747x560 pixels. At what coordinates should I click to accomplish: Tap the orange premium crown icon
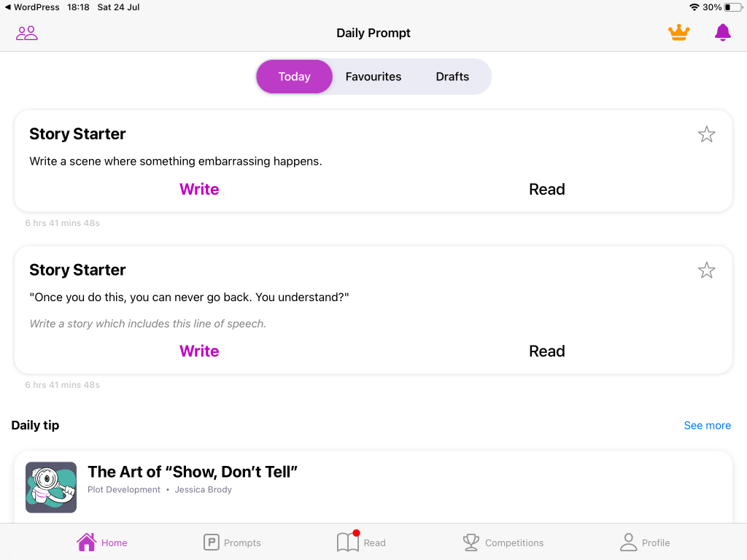tap(678, 33)
